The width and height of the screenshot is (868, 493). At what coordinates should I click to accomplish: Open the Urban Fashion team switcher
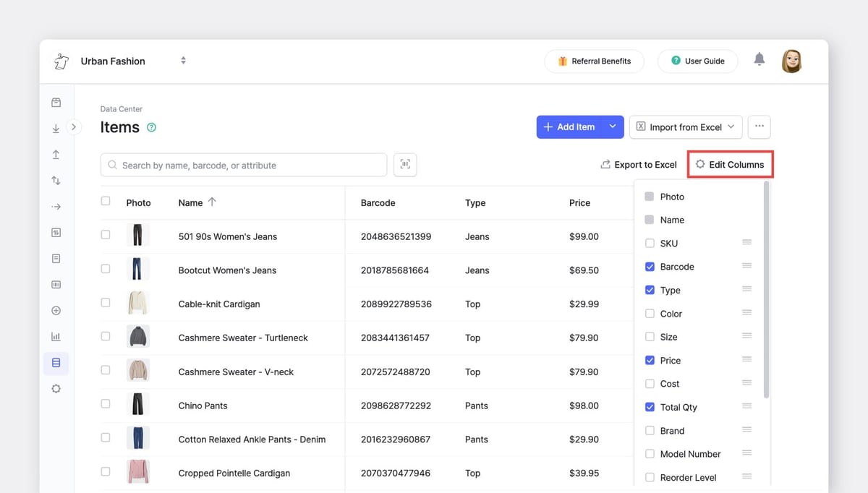(x=183, y=61)
